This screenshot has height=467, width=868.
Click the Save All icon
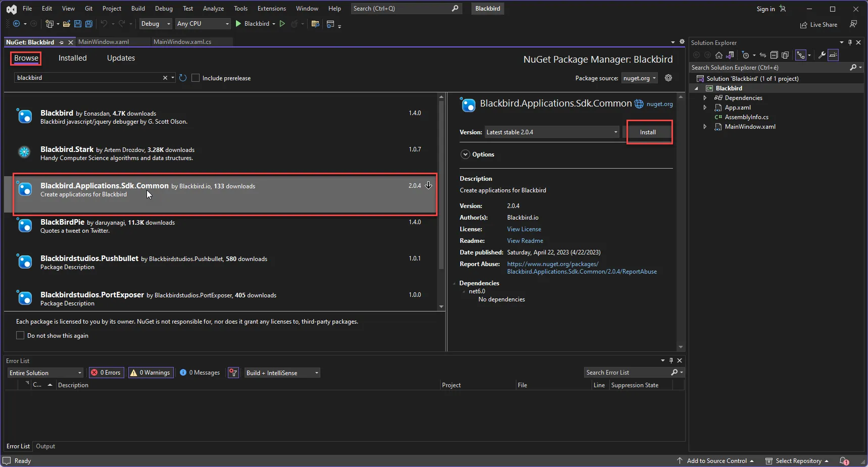[89, 24]
